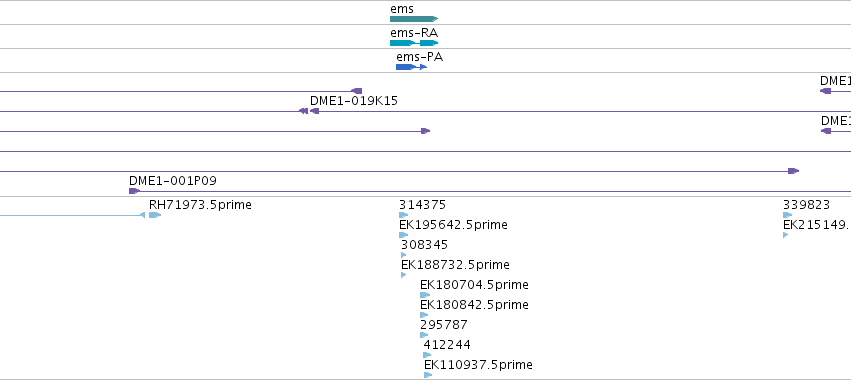Image resolution: width=851 pixels, height=380 pixels.
Task: Select the ems-PA protein glyph
Action: pos(411,67)
